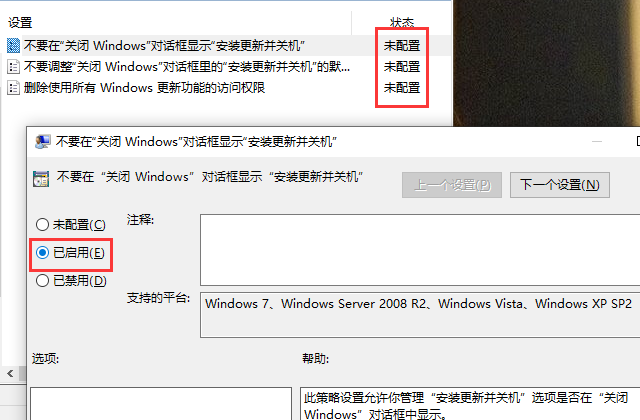The height and width of the screenshot is (420, 640).
Task: Click the dialog title bar computer icon
Action: coord(42,142)
